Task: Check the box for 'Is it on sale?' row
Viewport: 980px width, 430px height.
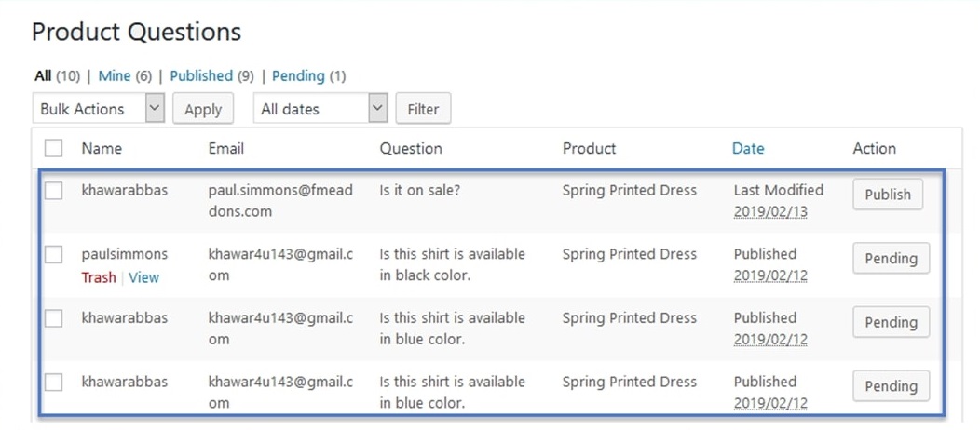Action: [x=54, y=191]
